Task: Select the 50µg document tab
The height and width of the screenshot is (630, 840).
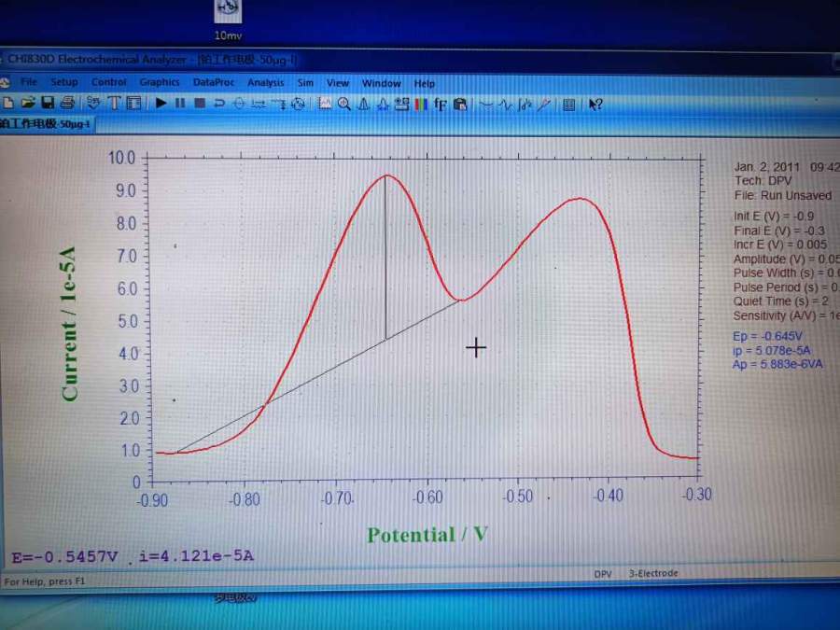Action: (46, 124)
